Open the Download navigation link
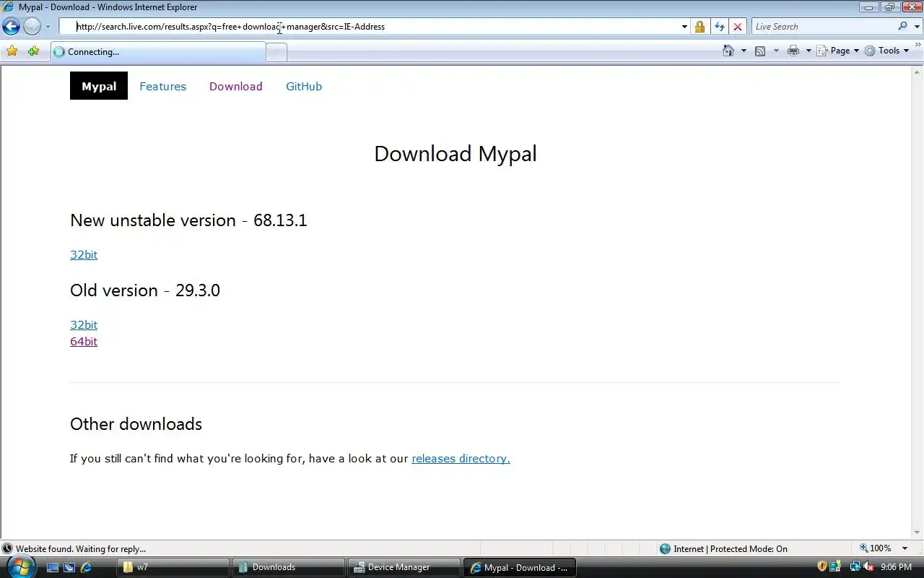 pyautogui.click(x=235, y=86)
